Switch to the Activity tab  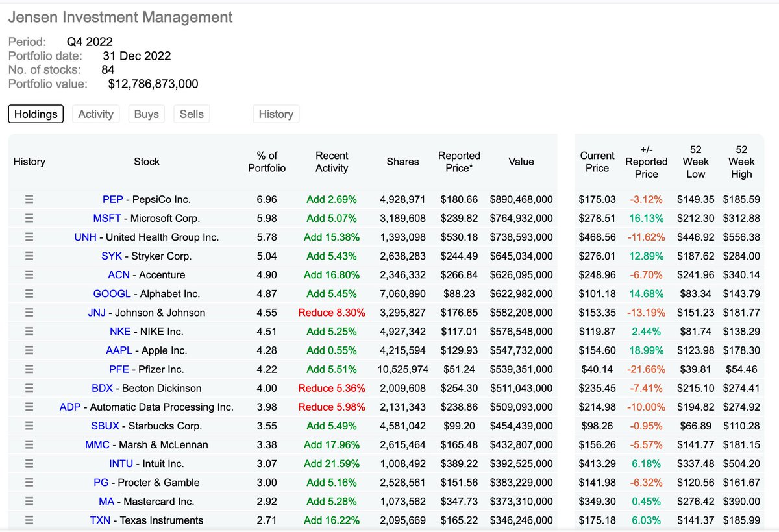coord(95,114)
